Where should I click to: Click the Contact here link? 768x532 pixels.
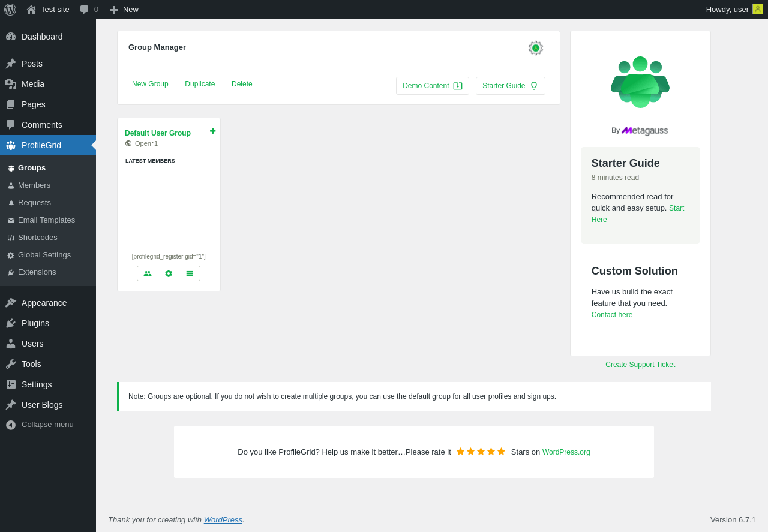point(612,315)
